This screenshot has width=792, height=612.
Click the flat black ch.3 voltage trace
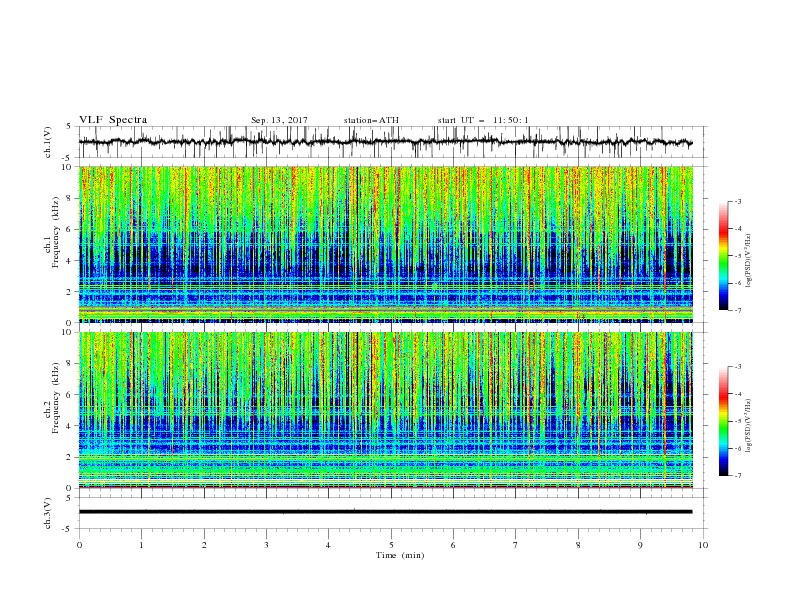click(x=385, y=512)
